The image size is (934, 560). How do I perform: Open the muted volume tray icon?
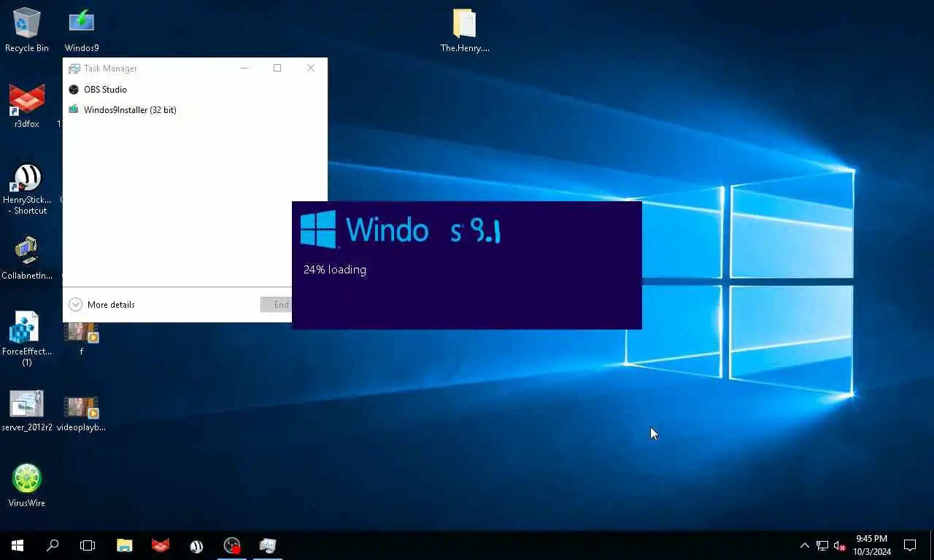(840, 545)
